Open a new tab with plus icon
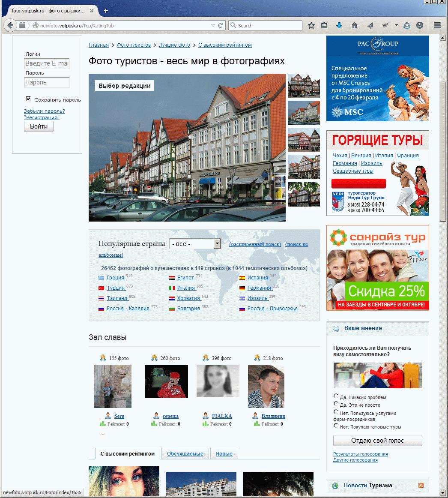448x498 pixels. [x=106, y=11]
